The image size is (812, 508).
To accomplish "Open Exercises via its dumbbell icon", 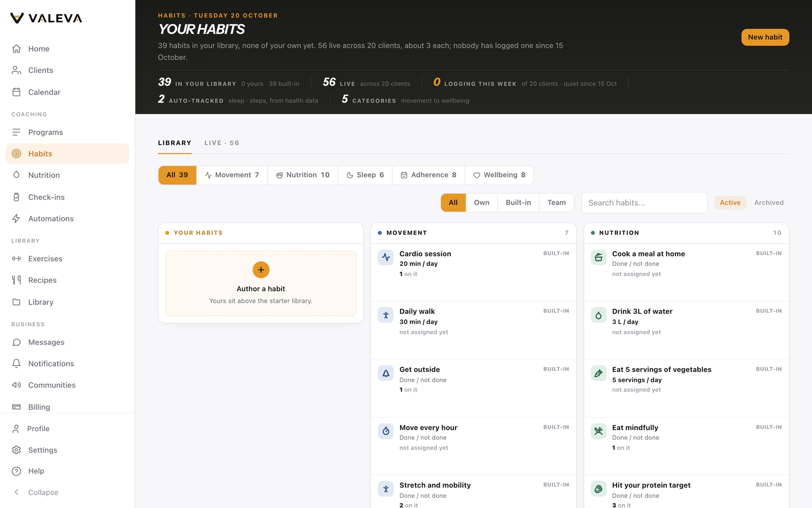I will pyautogui.click(x=16, y=259).
